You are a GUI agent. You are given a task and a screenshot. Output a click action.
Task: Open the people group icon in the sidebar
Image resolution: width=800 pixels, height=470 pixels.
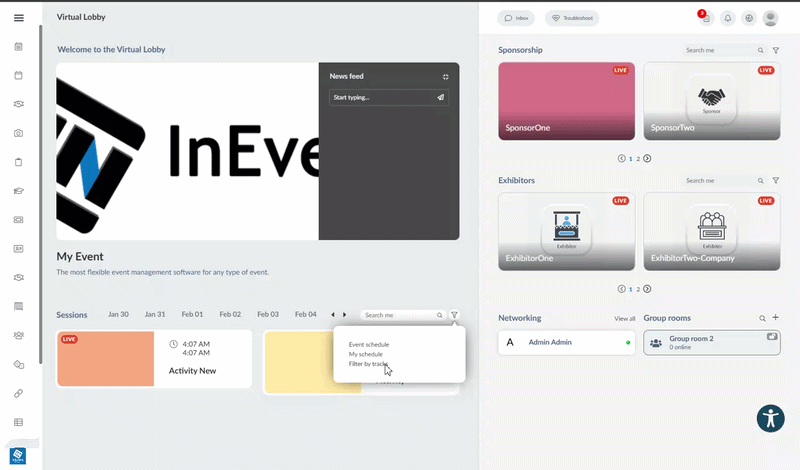pos(18,336)
